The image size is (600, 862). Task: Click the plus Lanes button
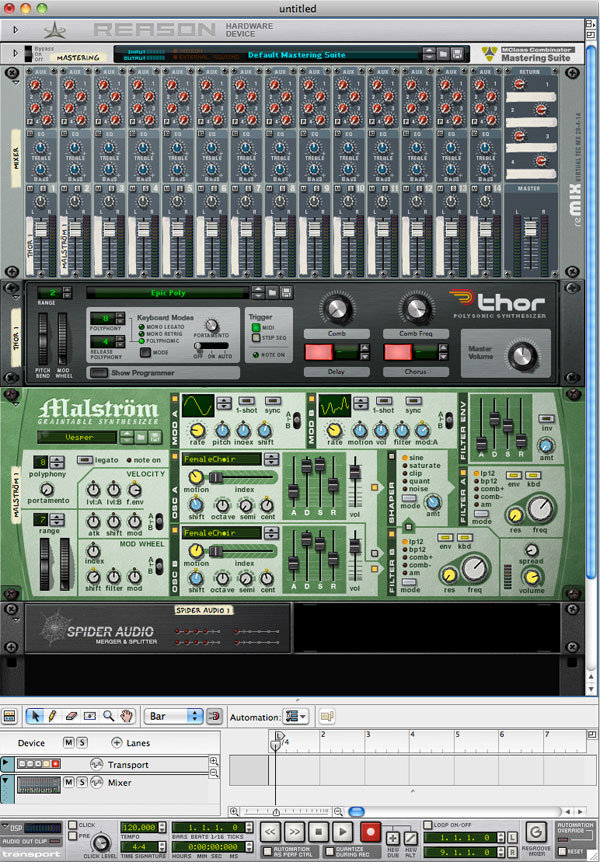pyautogui.click(x=117, y=743)
